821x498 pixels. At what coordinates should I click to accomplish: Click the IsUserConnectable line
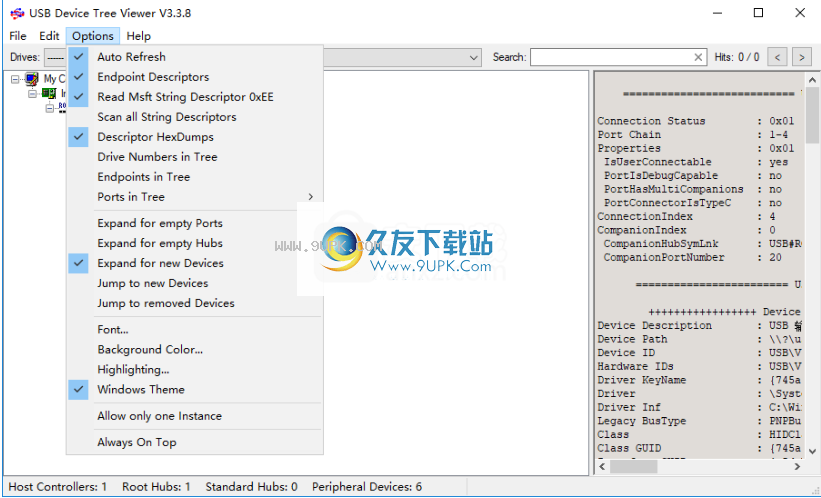point(696,162)
